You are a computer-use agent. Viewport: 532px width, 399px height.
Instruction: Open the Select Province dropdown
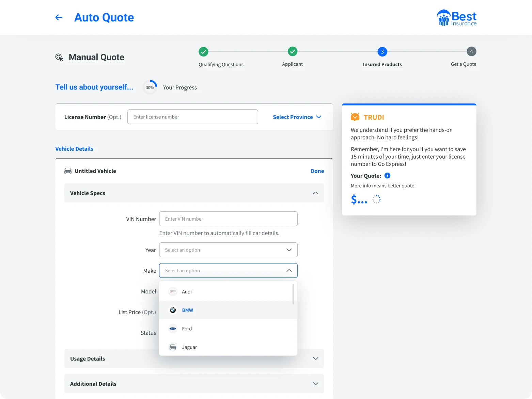point(297,117)
